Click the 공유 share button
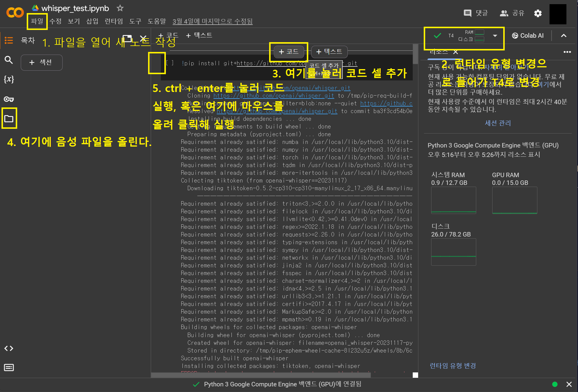Screen dimensions: 578x392 click(x=512, y=13)
